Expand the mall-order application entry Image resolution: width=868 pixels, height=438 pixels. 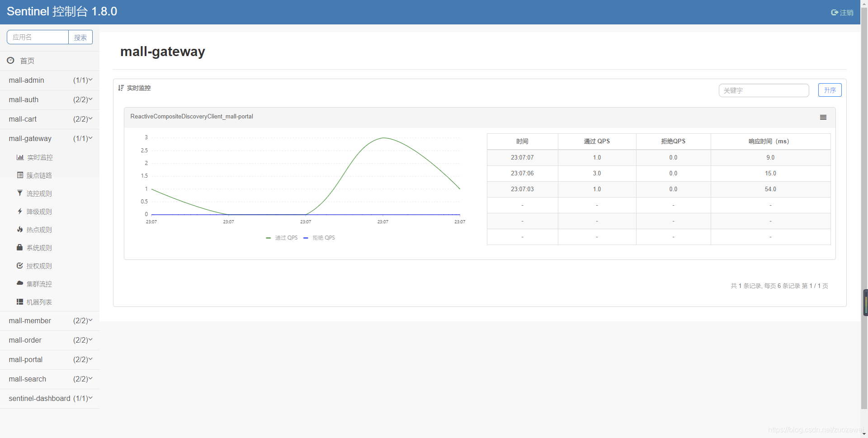[50, 340]
